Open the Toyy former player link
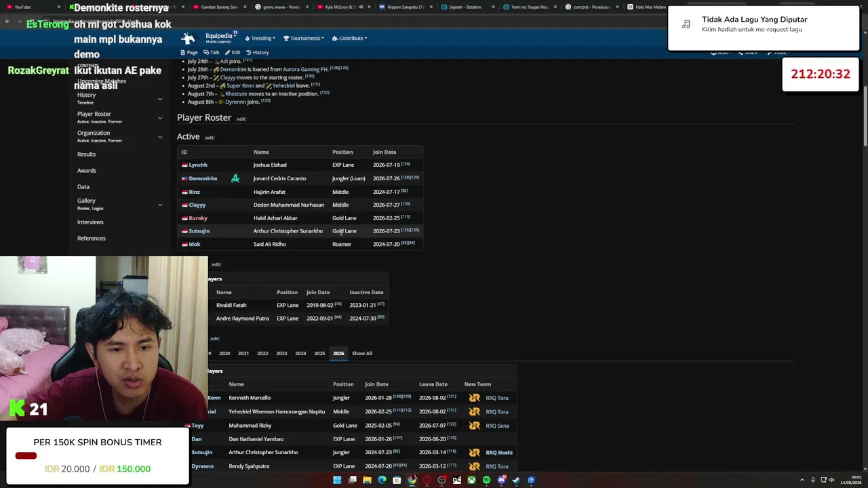868x488 pixels. (197, 426)
